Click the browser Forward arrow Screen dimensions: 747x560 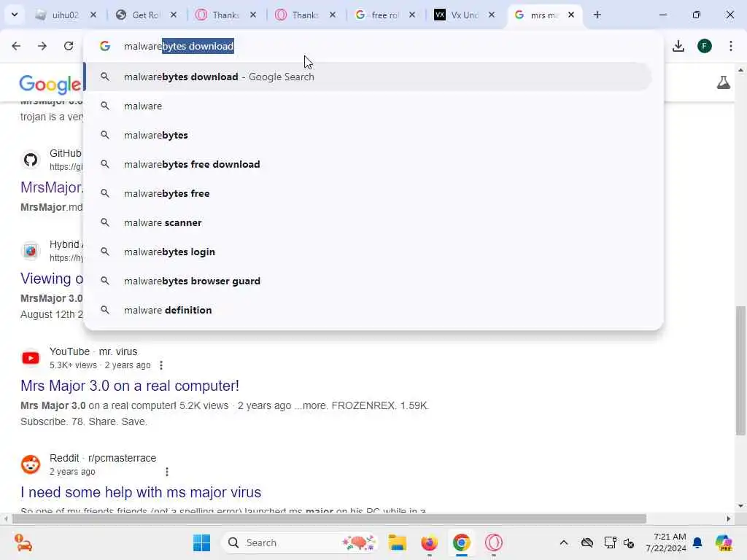pyautogui.click(x=42, y=46)
